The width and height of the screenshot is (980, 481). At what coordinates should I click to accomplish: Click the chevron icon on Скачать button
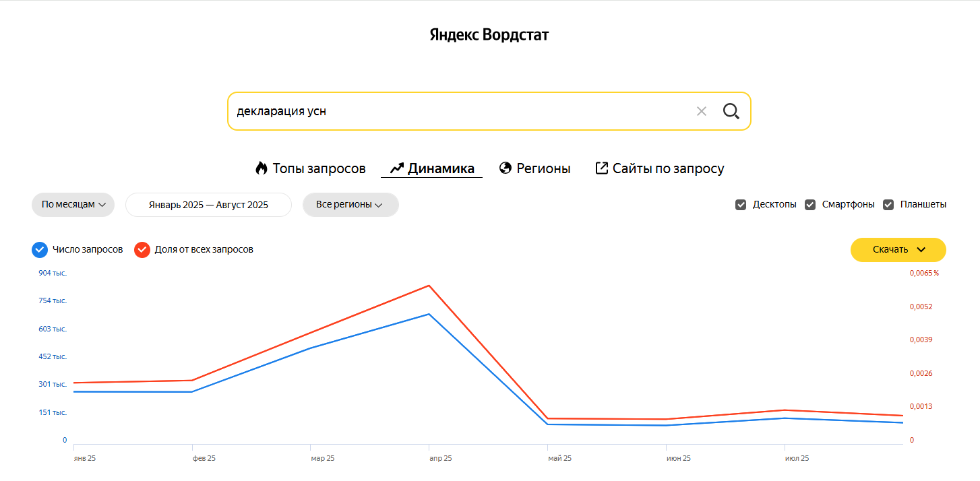[921, 250]
